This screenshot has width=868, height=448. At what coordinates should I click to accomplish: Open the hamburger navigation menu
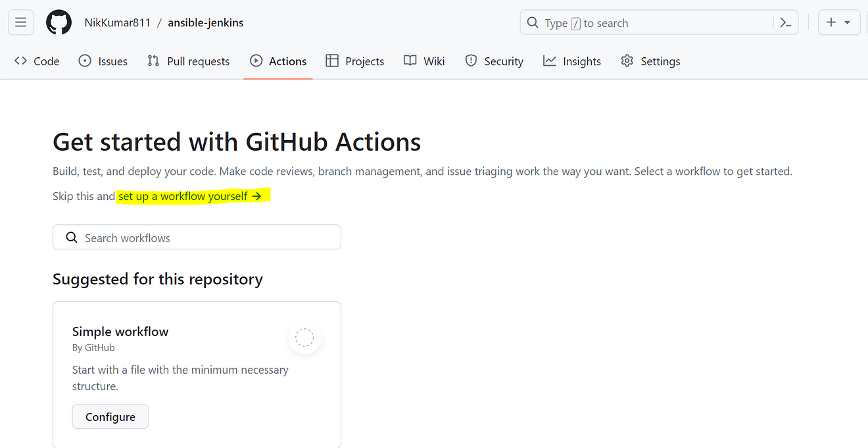(20, 22)
